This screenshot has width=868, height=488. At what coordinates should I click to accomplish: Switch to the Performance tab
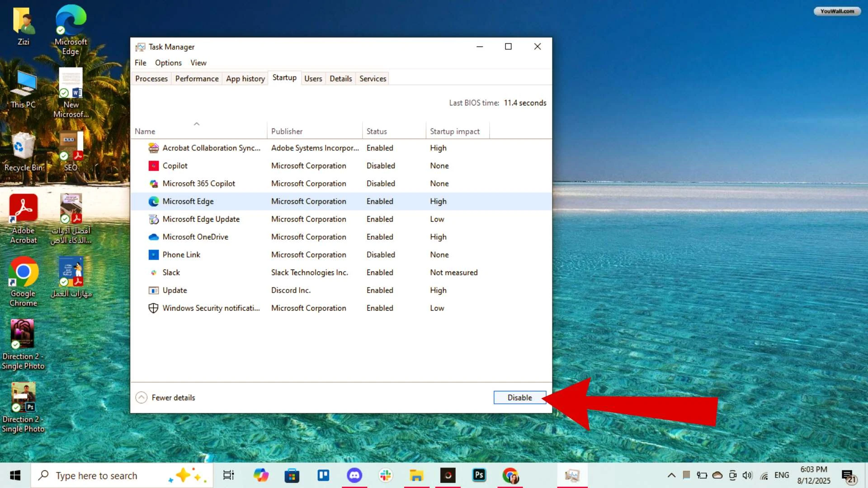pos(197,79)
